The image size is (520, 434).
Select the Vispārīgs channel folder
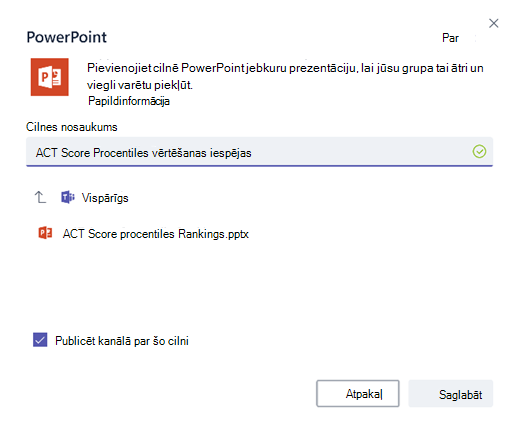pyautogui.click(x=105, y=198)
